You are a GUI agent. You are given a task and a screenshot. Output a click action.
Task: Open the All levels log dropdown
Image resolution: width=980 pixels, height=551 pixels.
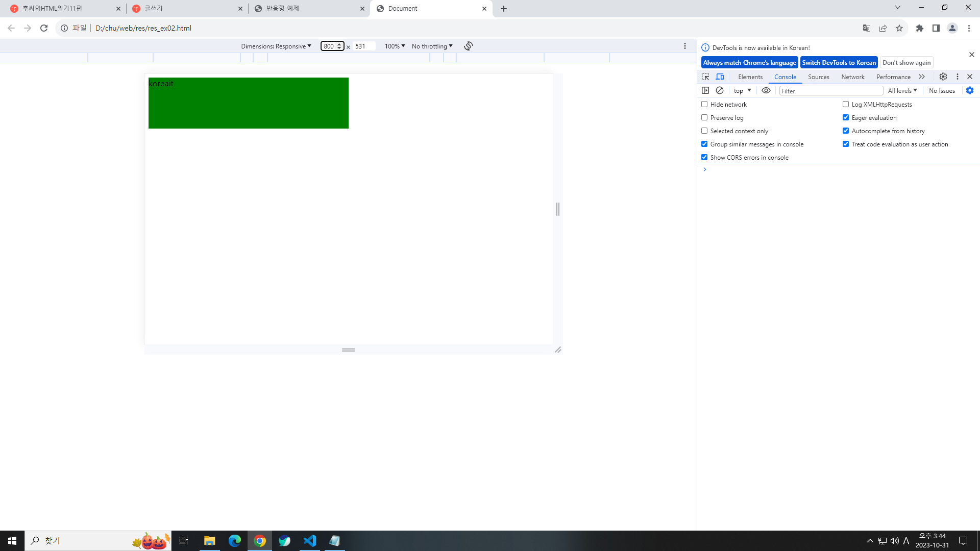(x=902, y=90)
